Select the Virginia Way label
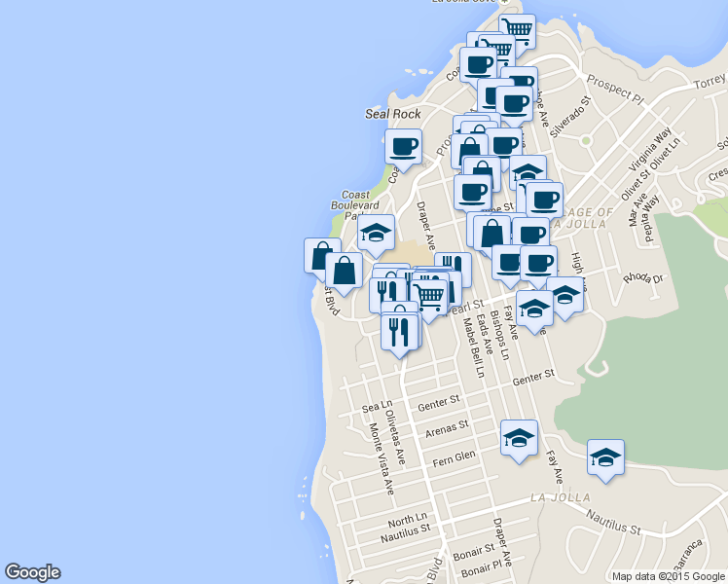This screenshot has height=584, width=728. coord(650,149)
